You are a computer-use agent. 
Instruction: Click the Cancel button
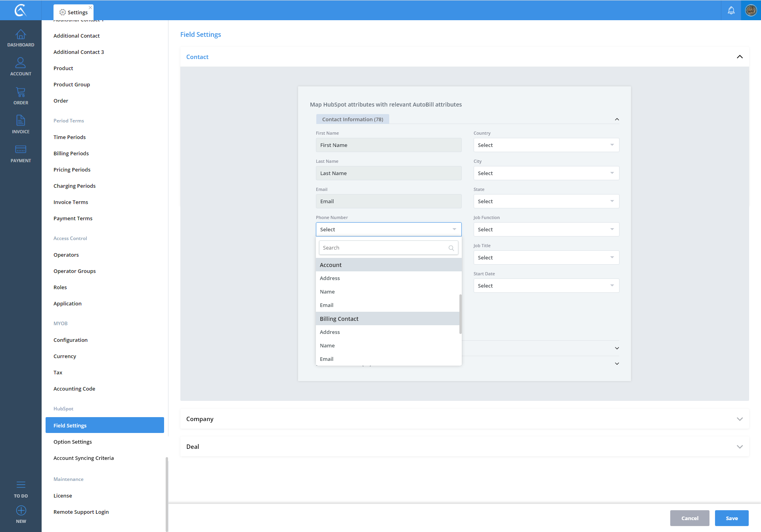pyautogui.click(x=690, y=518)
